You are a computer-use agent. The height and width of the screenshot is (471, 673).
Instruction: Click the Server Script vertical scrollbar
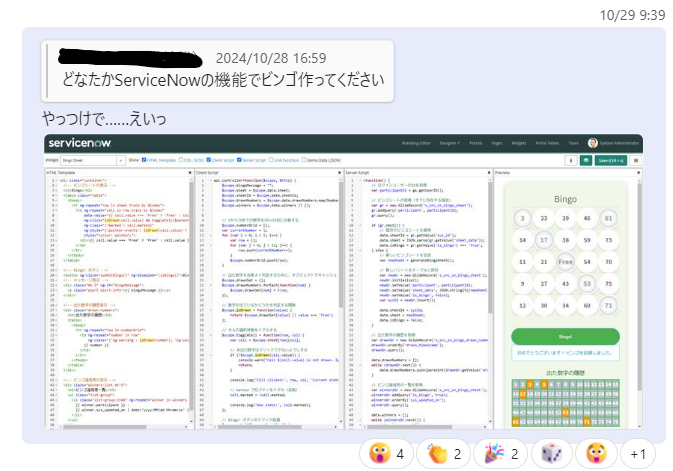tap(490, 247)
